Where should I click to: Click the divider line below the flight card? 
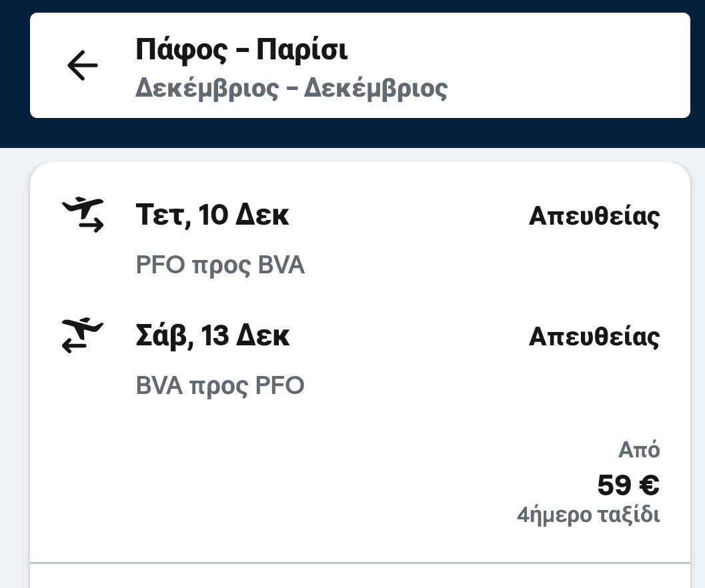tap(360, 563)
